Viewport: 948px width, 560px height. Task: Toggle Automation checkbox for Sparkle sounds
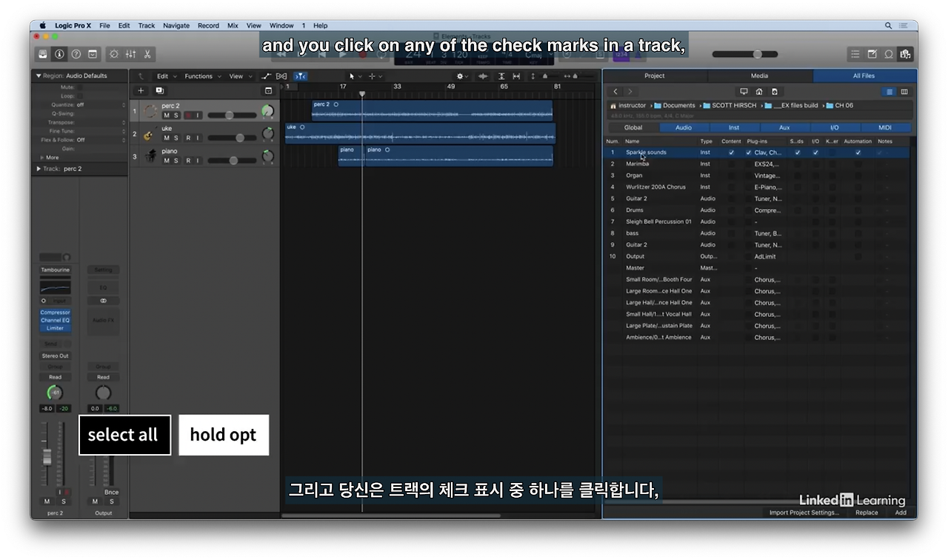click(858, 153)
